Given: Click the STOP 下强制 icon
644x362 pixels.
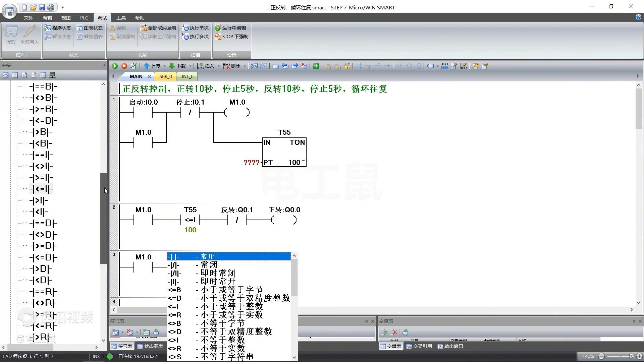Looking at the screenshot, I should coord(218,37).
